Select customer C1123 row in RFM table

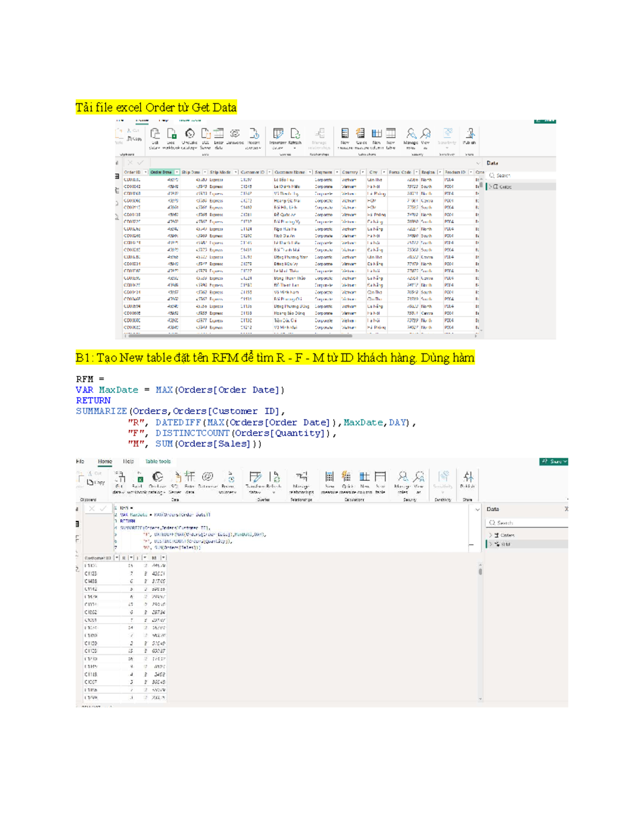coord(125,574)
